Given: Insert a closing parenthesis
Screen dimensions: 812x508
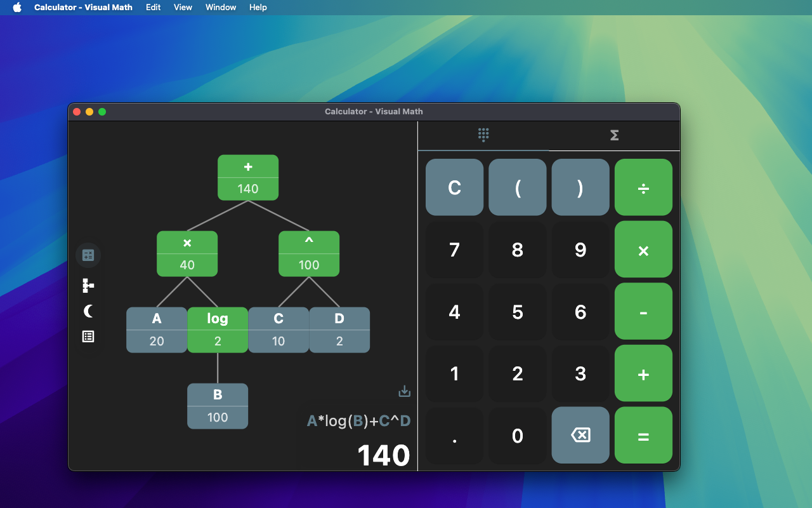Looking at the screenshot, I should [x=580, y=187].
